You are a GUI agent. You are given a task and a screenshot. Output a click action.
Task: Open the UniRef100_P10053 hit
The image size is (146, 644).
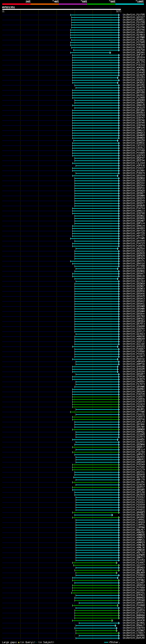pos(134,560)
